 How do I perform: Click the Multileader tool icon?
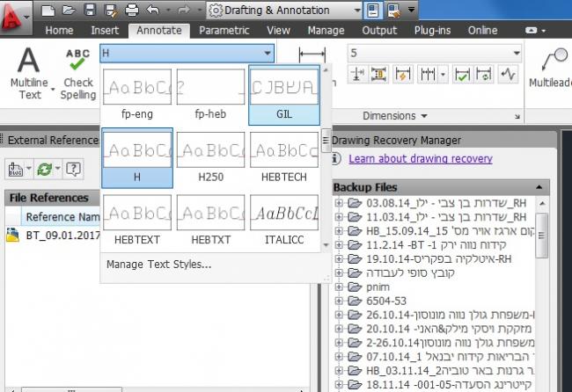click(554, 60)
